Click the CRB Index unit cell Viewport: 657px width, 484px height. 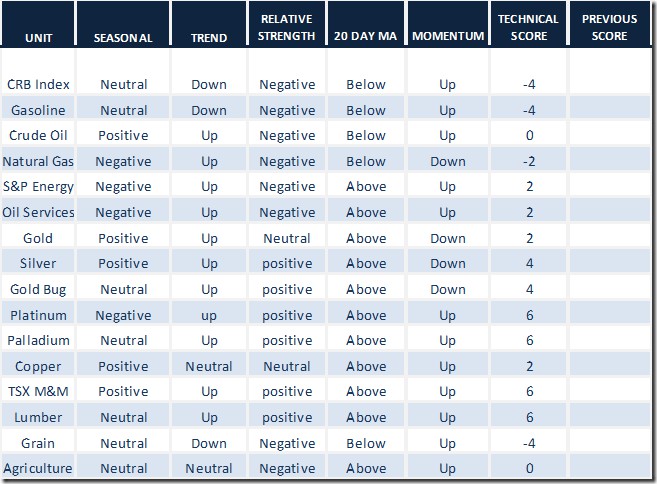pos(38,84)
